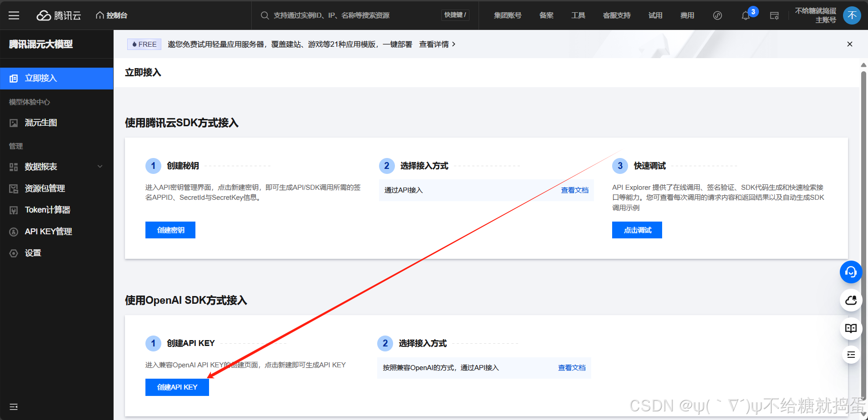Click the list menu float icon
Viewport: 868px width, 420px height.
click(851, 355)
